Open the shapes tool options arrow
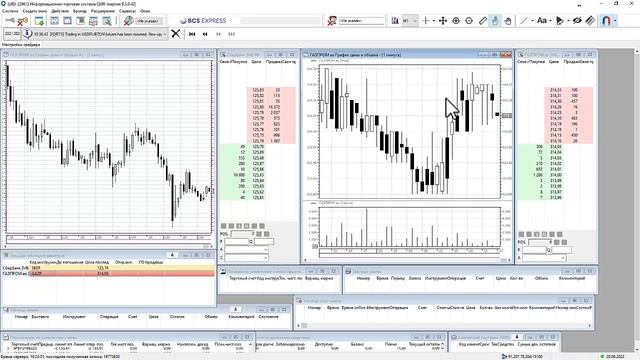640x360 pixels. (x=568, y=21)
